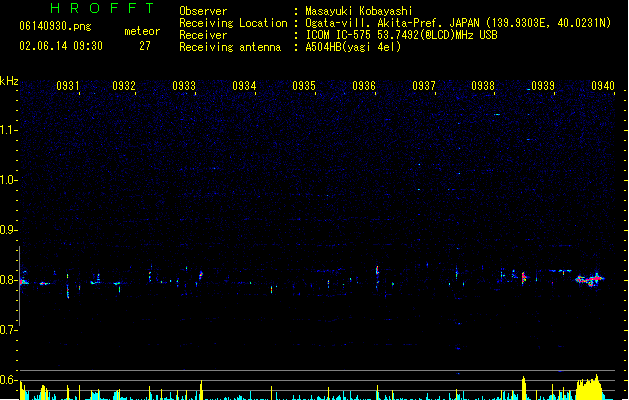Click the 0938 time marker
Viewport: 629px width, 400px height.
(x=483, y=86)
